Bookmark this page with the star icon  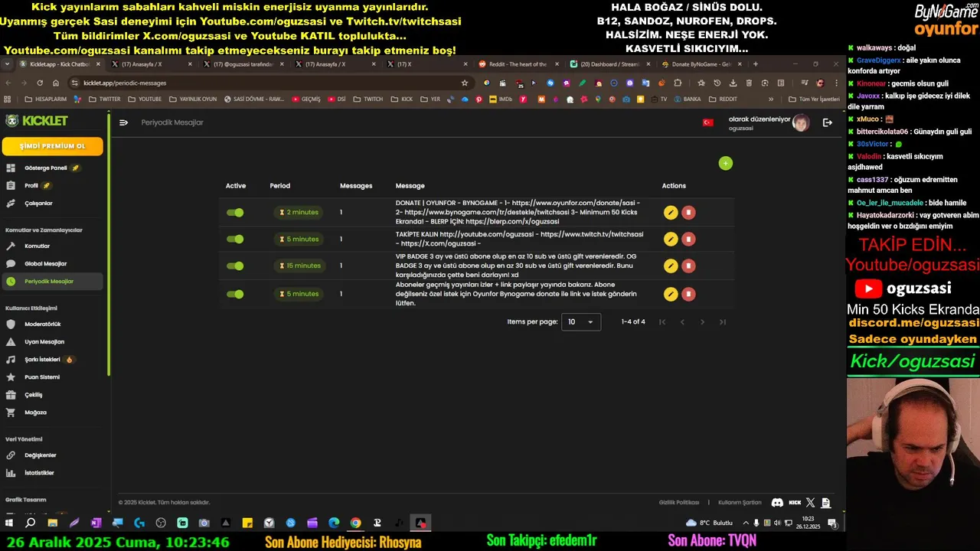(465, 83)
